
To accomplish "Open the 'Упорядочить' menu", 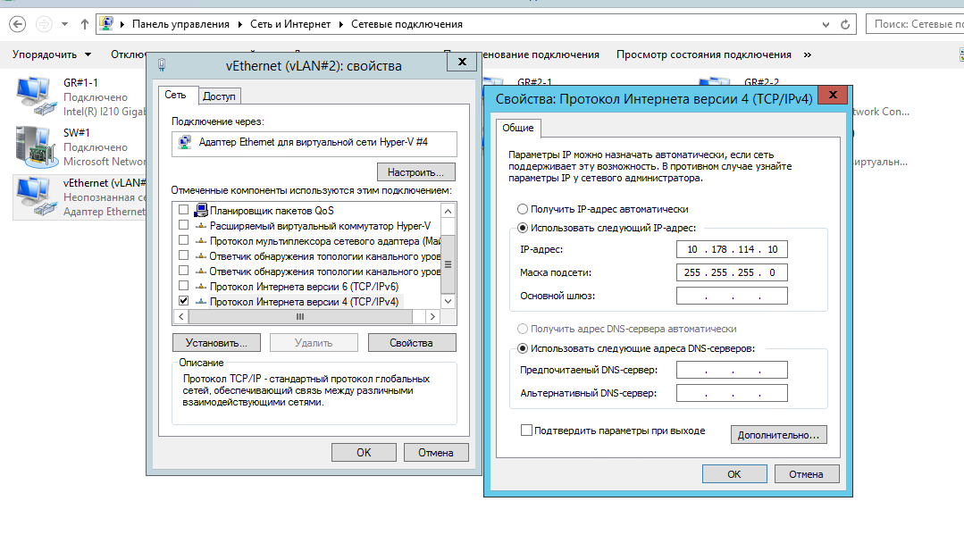I will (x=52, y=54).
